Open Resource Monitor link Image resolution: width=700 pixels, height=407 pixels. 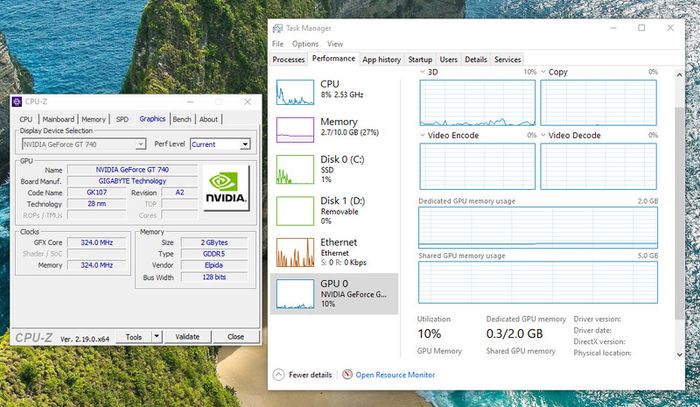[x=395, y=375]
